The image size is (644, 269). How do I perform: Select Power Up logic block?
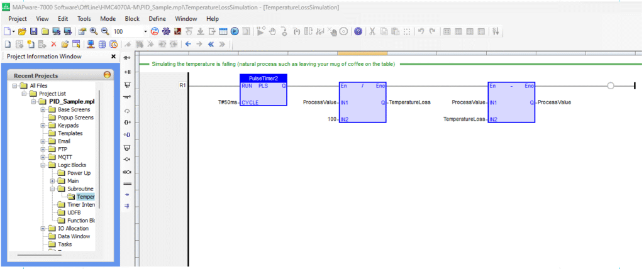coord(79,173)
